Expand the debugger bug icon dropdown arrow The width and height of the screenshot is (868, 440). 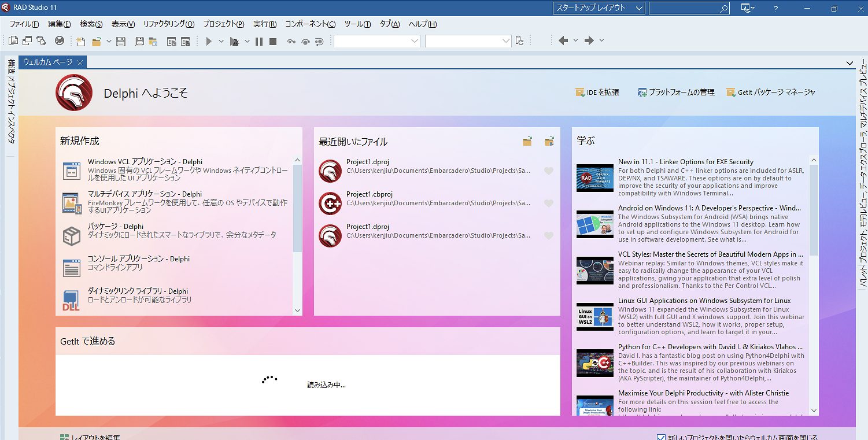247,41
